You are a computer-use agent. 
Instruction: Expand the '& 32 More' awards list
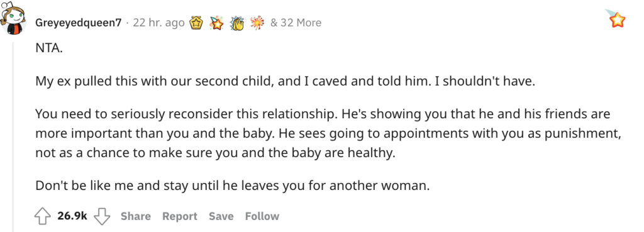click(x=296, y=23)
